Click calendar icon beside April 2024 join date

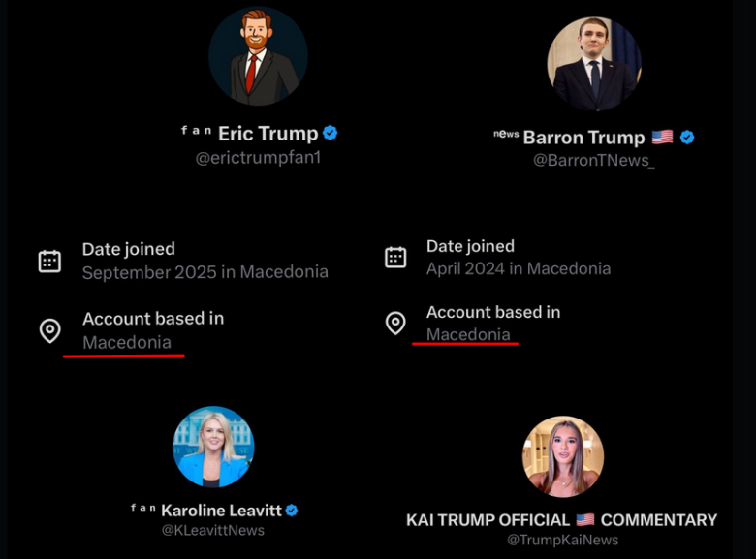click(395, 257)
